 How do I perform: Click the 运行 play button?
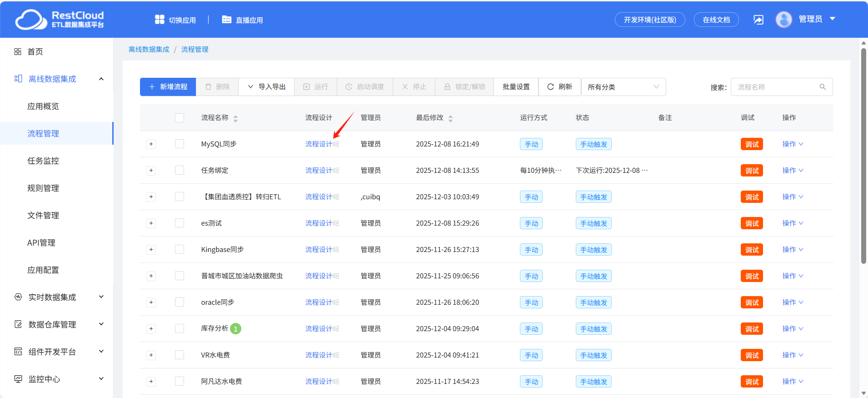[316, 87]
